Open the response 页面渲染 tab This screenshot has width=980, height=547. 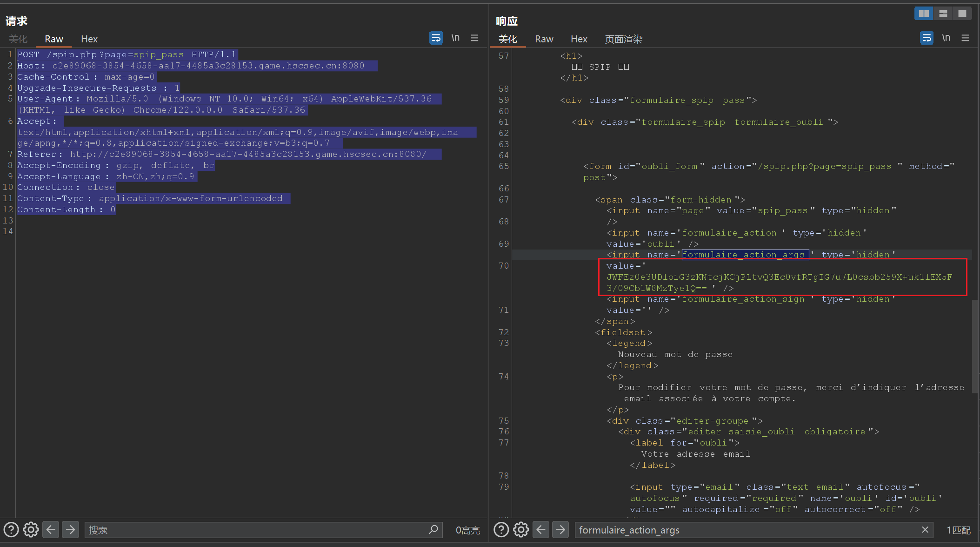click(624, 39)
